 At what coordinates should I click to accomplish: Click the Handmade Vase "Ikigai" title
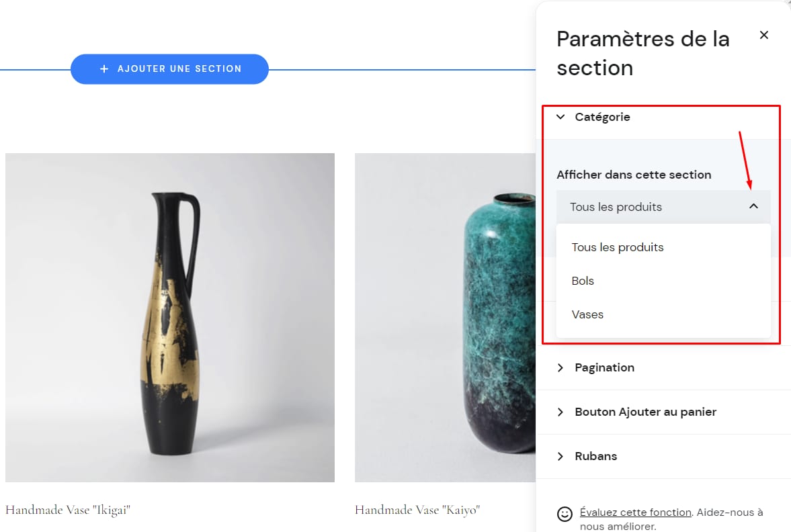(x=68, y=510)
